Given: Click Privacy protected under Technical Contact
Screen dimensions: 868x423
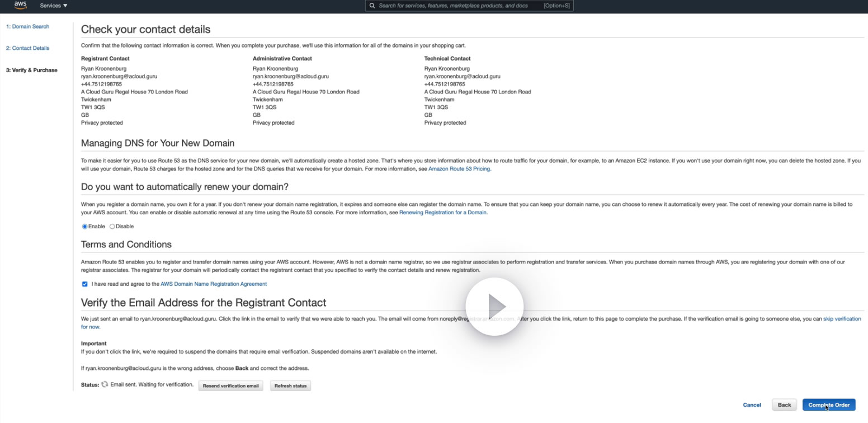Looking at the screenshot, I should pyautogui.click(x=445, y=123).
